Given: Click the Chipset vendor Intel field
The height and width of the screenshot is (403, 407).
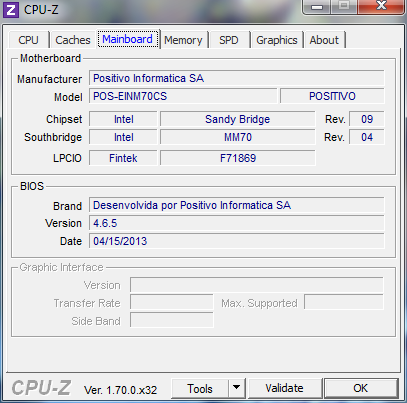Looking at the screenshot, I should pyautogui.click(x=123, y=119).
